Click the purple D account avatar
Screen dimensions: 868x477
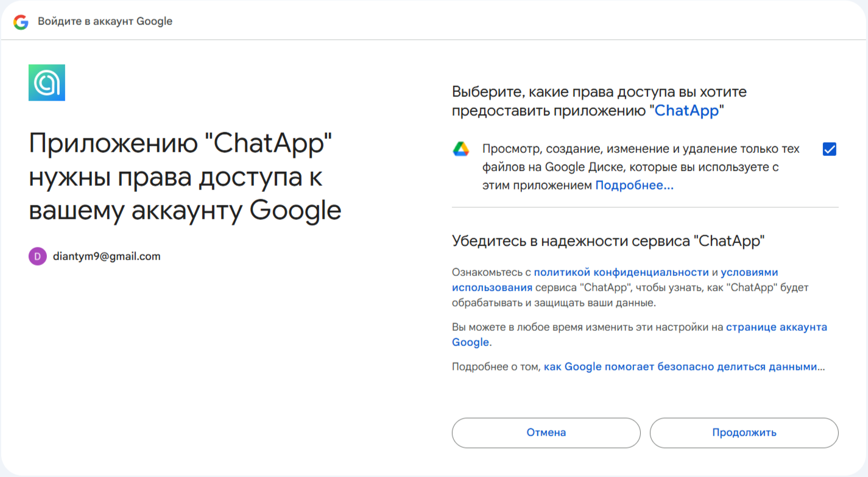[x=38, y=256]
